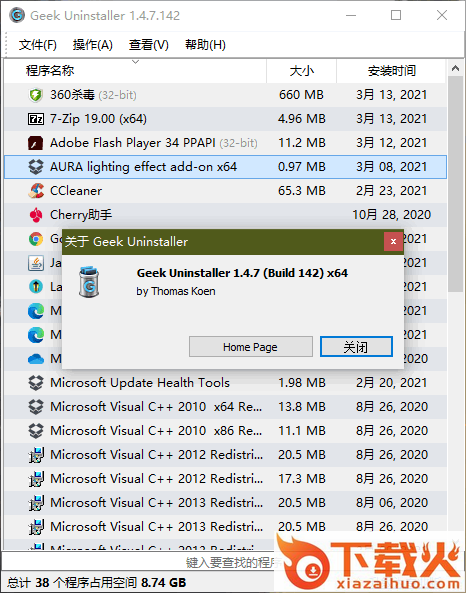Click the icon of the Visual C++ 2013 row dated 8月 06

[x=36, y=503]
